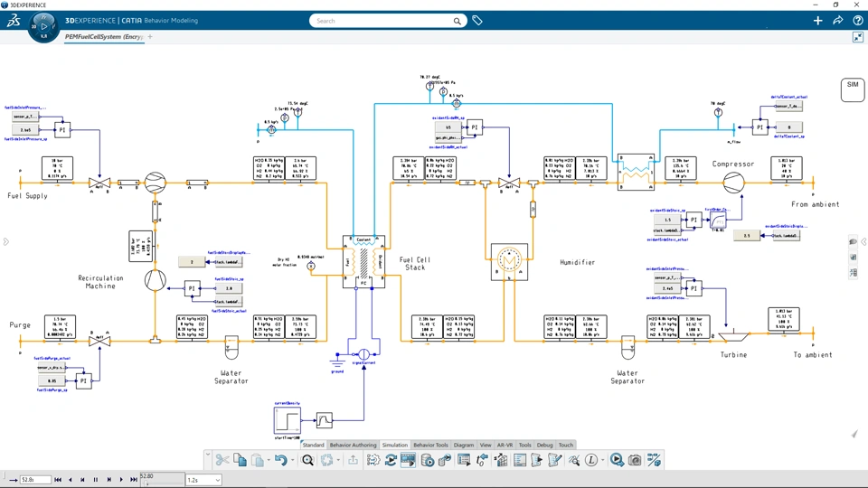868x488 pixels.
Task: Expand the left side panel arrow
Action: click(x=6, y=242)
